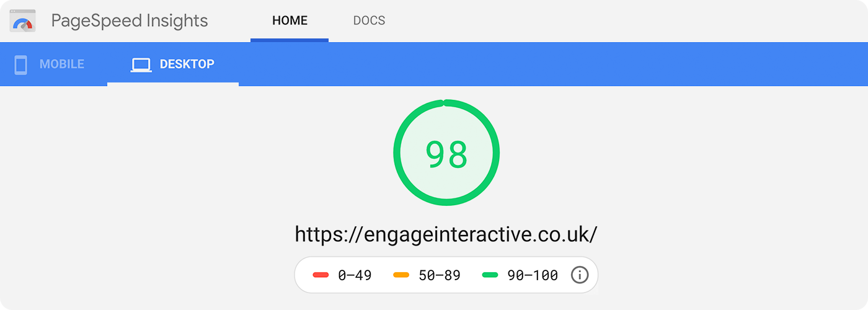Select the DESKTOP results tab label

point(187,64)
